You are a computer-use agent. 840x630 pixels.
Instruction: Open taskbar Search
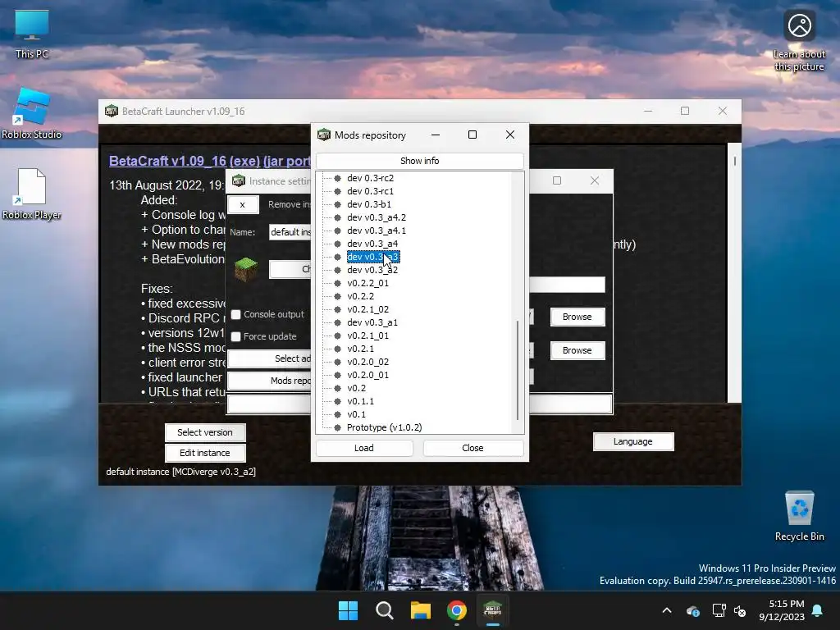(384, 610)
